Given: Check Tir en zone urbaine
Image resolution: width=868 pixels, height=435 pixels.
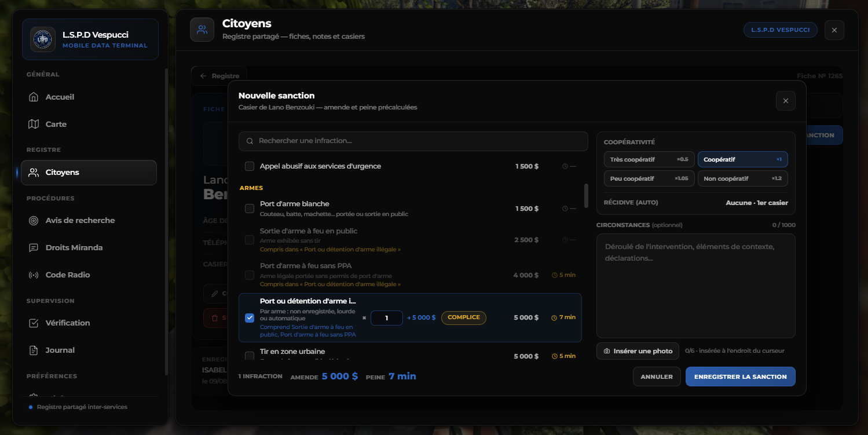Looking at the screenshot, I should coord(250,356).
